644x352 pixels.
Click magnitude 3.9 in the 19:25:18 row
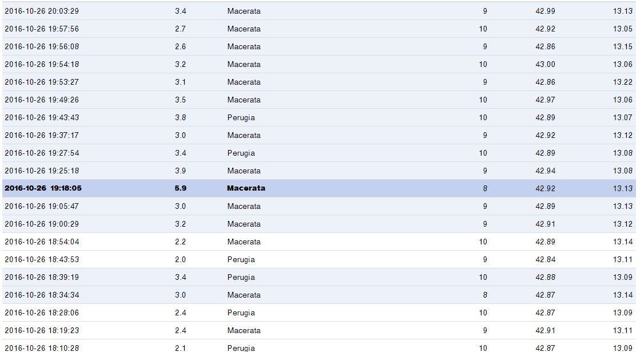pyautogui.click(x=180, y=171)
